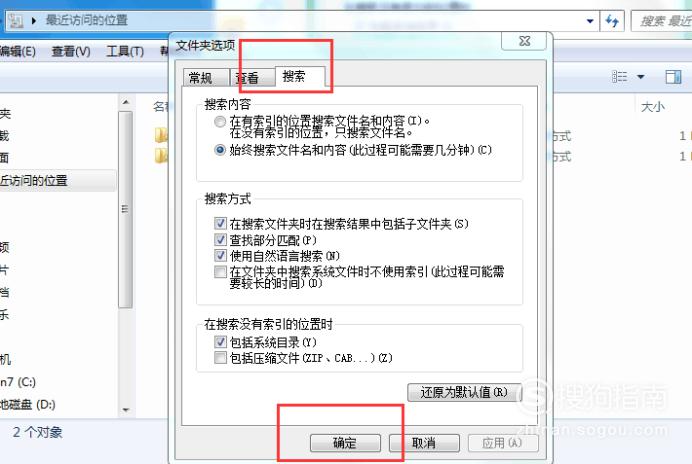
Task: Open address bar history dropdown arrow
Action: 590,21
